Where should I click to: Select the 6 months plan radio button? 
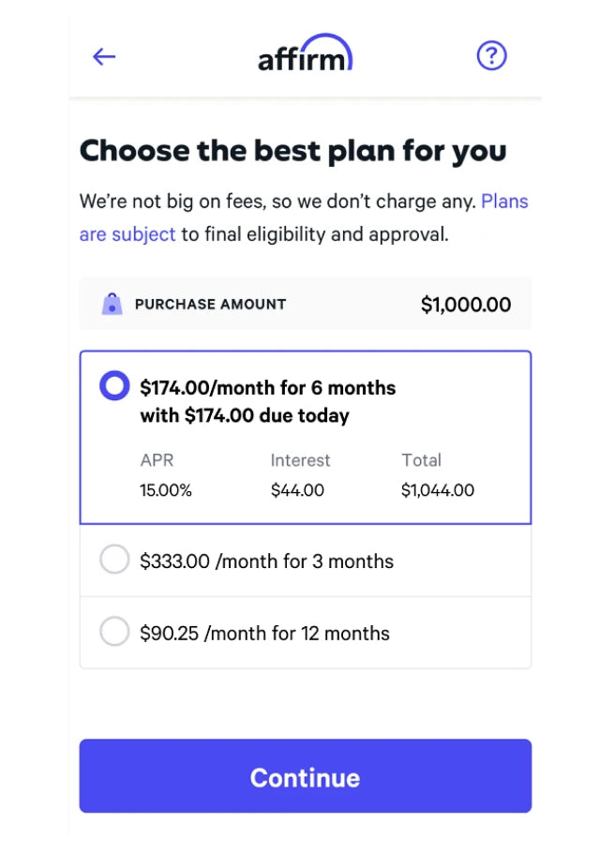coord(114,386)
